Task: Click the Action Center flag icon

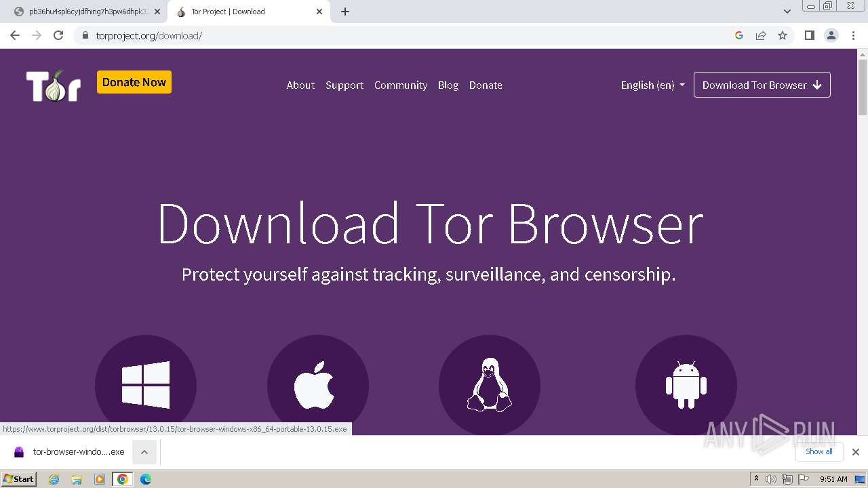Action: coord(804,479)
